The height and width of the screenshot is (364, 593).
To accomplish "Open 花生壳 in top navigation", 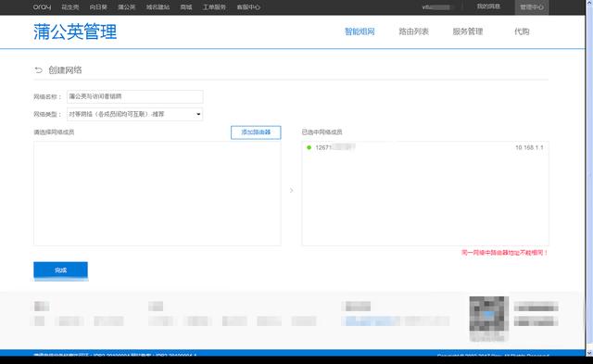I will click(70, 7).
